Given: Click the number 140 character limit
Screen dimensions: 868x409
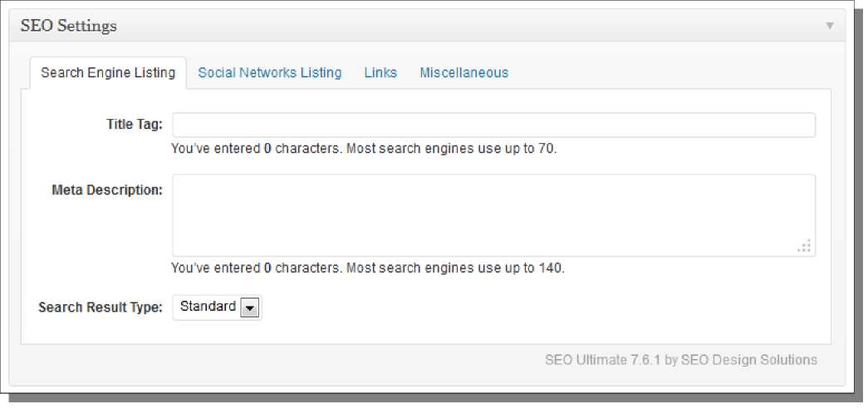Looking at the screenshot, I should click(550, 269).
